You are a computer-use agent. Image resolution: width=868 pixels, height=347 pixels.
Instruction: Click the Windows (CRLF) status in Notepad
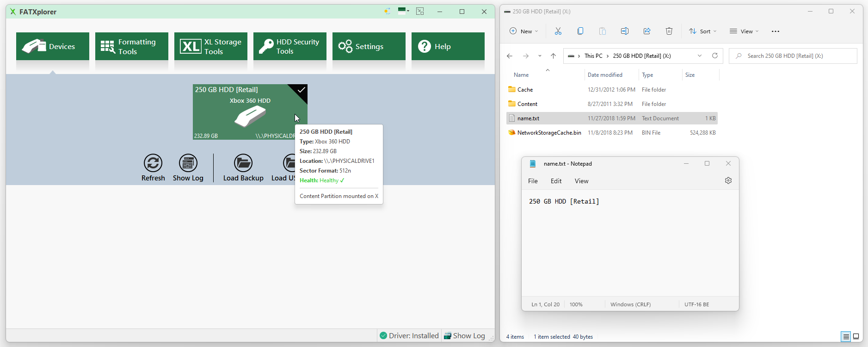(x=630, y=304)
